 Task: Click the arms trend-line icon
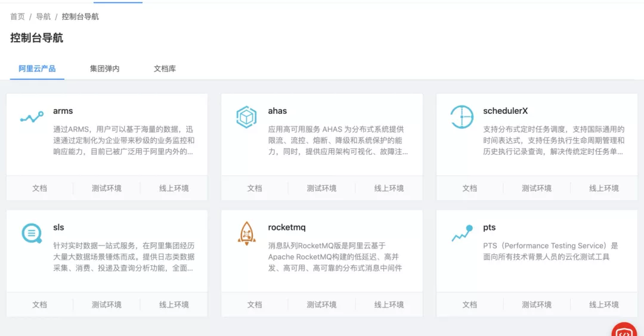click(x=32, y=117)
